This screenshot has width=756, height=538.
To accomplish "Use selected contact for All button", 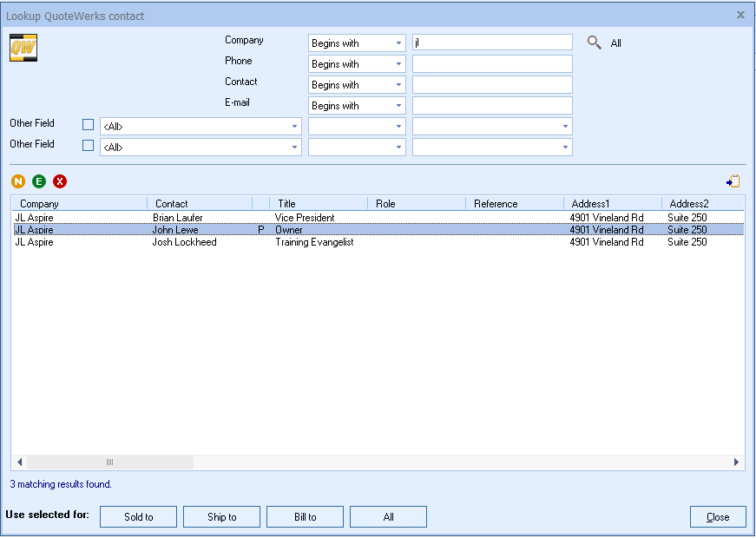I will tap(388, 517).
